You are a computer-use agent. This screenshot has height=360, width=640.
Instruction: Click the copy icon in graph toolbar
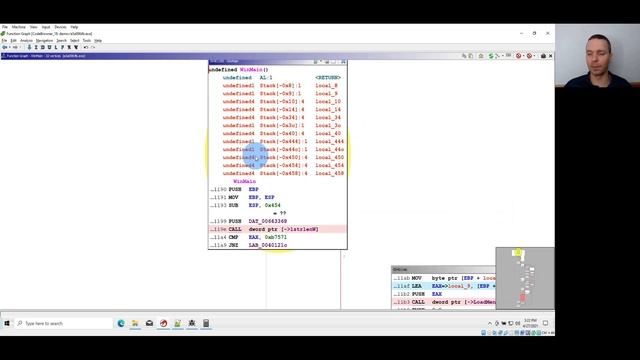point(464,56)
